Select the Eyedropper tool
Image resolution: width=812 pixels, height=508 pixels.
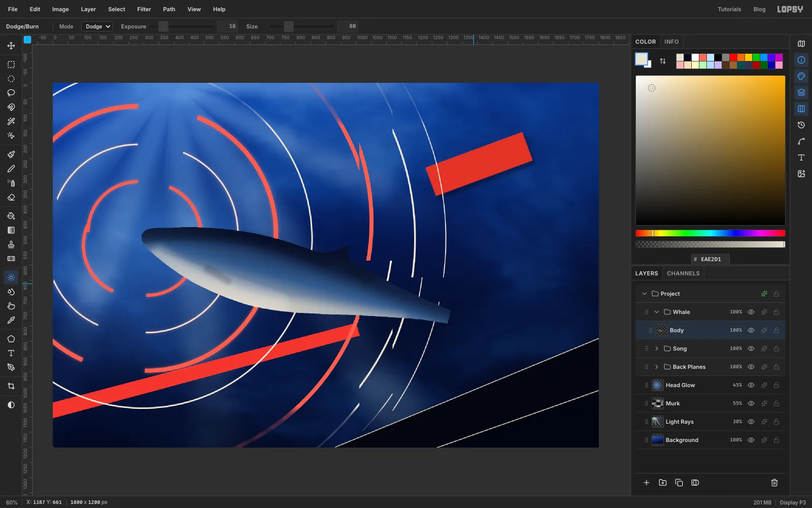tap(11, 320)
